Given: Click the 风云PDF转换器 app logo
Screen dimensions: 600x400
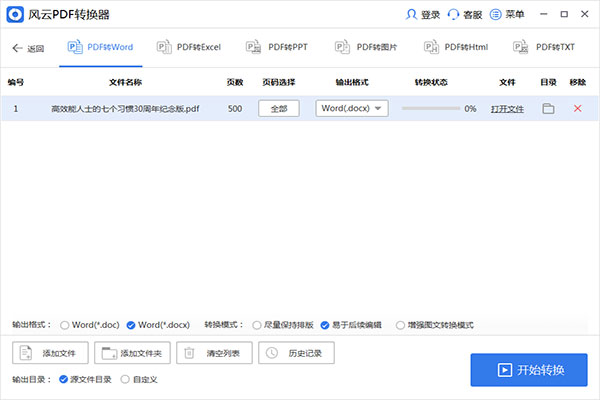Looking at the screenshot, I should pos(15,15).
